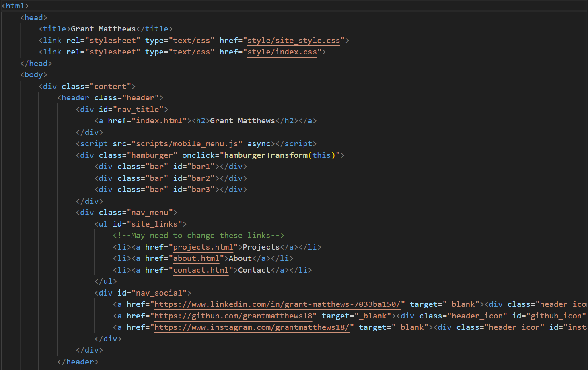The image size is (588, 370).
Task: Click the this keyword in onclick
Action: click(x=321, y=155)
